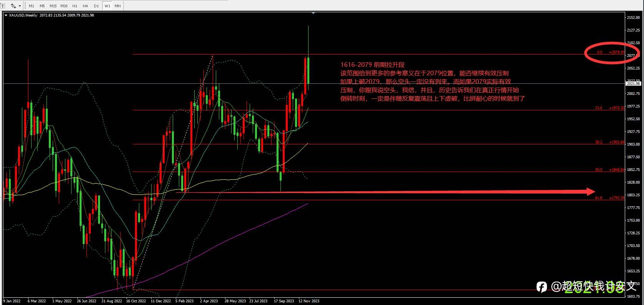Switch chart to M1 timeframe
The height and width of the screenshot is (305, 644).
[x=32, y=6]
